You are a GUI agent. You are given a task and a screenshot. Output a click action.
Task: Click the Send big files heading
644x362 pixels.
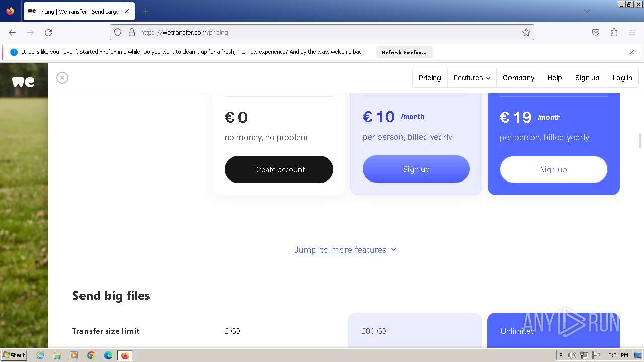coord(111,296)
